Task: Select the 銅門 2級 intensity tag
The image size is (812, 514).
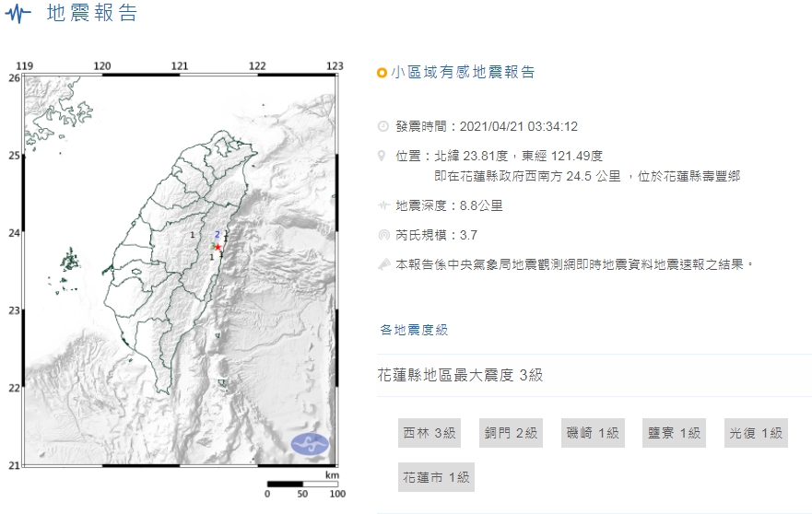Action: (x=511, y=433)
